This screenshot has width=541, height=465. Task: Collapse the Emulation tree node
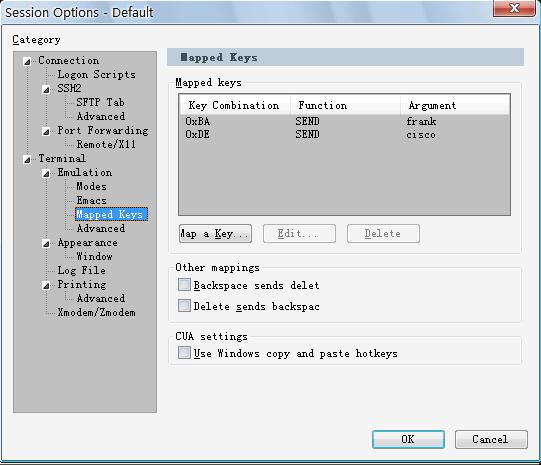click(46, 174)
